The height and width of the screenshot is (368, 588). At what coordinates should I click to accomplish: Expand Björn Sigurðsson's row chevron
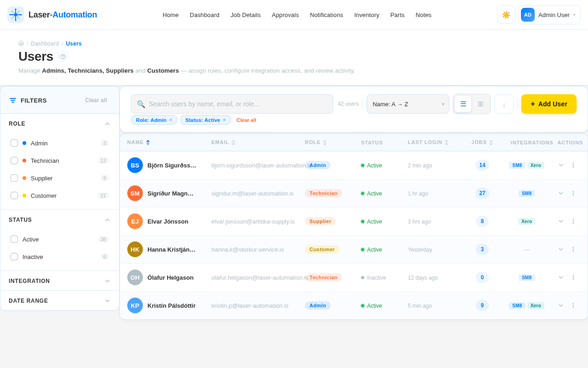click(x=560, y=165)
